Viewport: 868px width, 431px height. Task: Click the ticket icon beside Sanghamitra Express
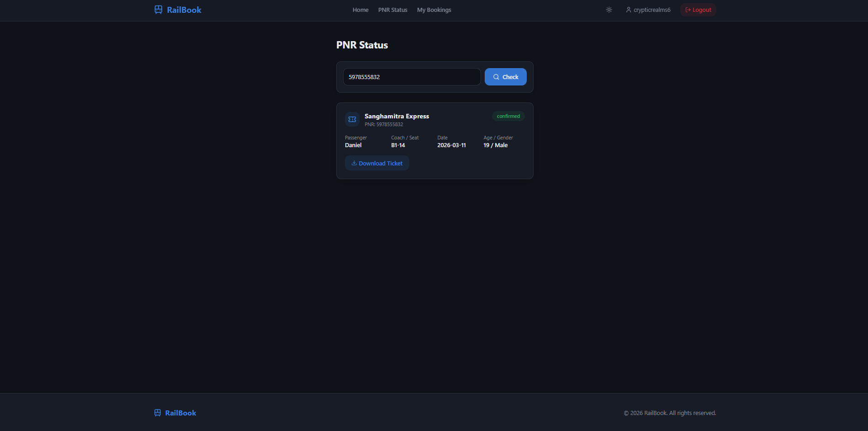(352, 119)
